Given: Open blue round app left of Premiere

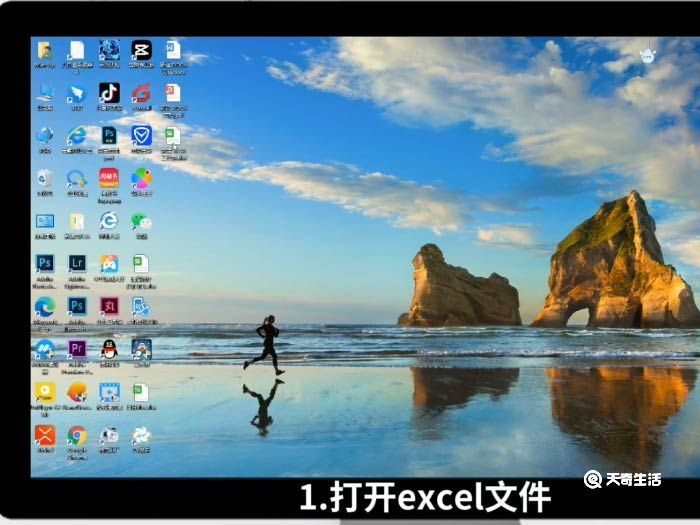Looking at the screenshot, I should click(45, 350).
